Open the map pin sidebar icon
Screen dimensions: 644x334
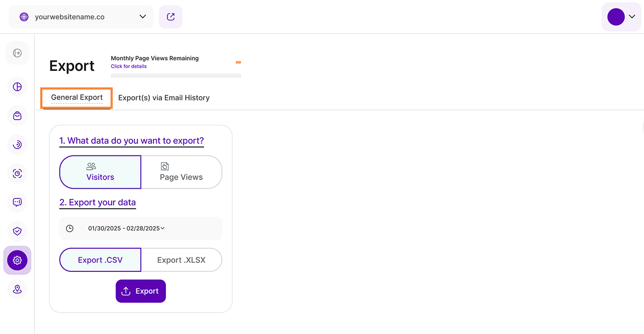[x=17, y=290]
